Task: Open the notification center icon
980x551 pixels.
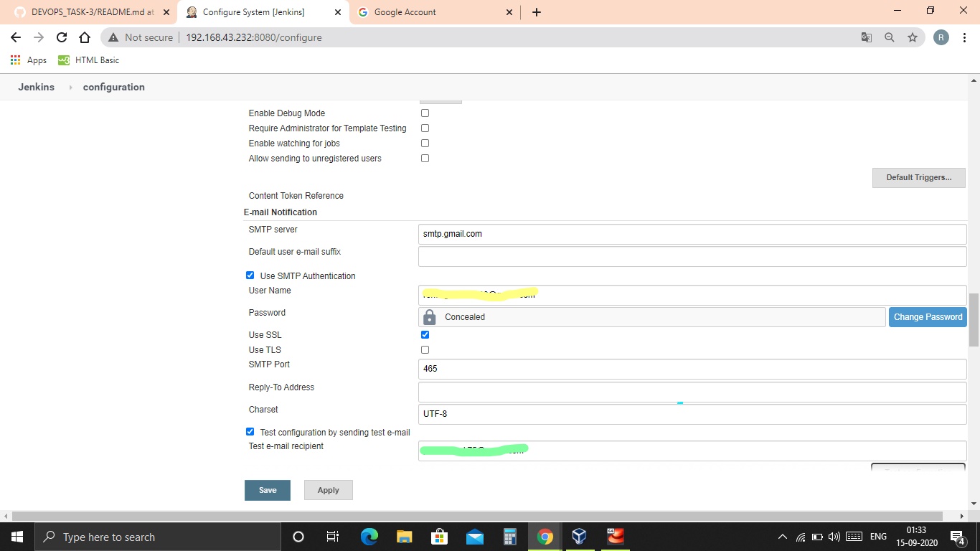Action: 958,537
